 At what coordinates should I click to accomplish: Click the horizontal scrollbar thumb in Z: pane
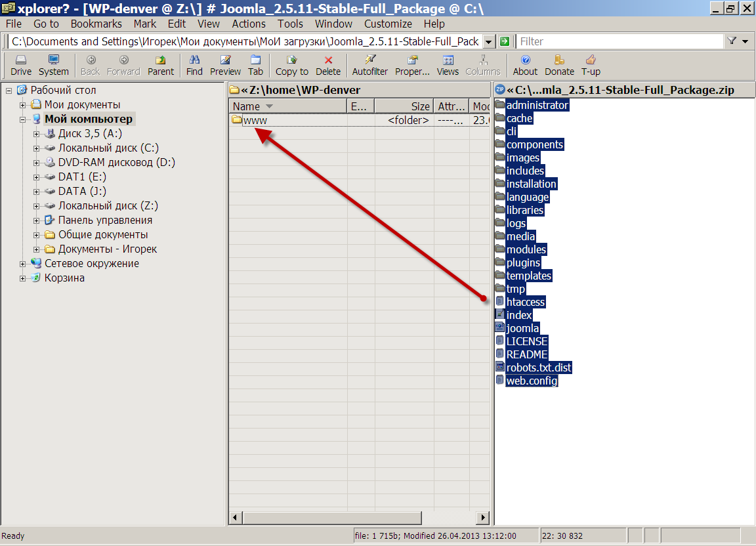pos(332,518)
